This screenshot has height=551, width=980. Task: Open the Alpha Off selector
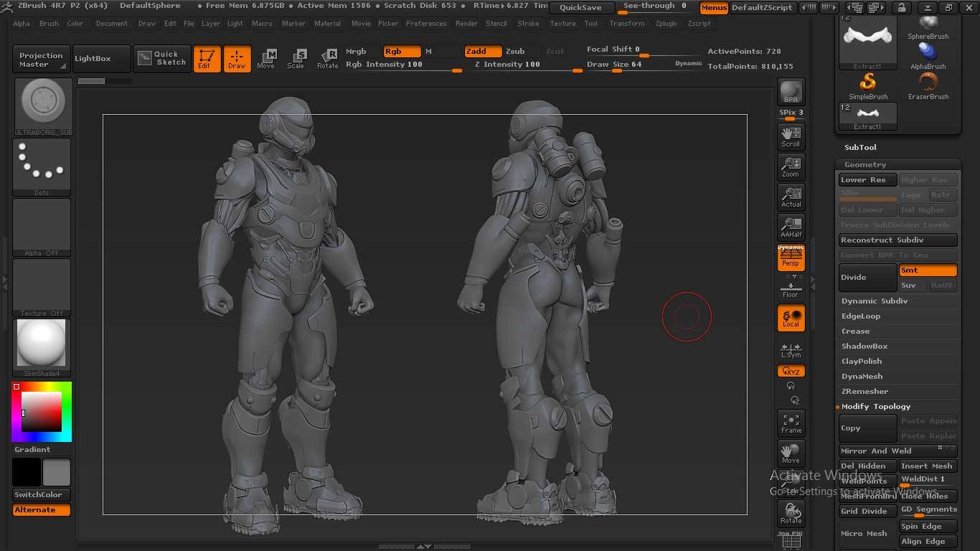tap(42, 227)
